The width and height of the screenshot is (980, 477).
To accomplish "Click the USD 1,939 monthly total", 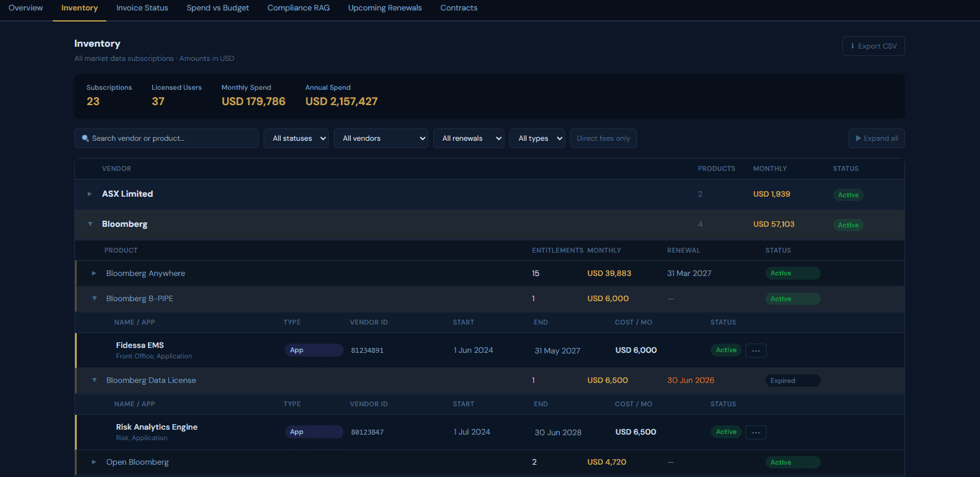I will click(x=772, y=194).
